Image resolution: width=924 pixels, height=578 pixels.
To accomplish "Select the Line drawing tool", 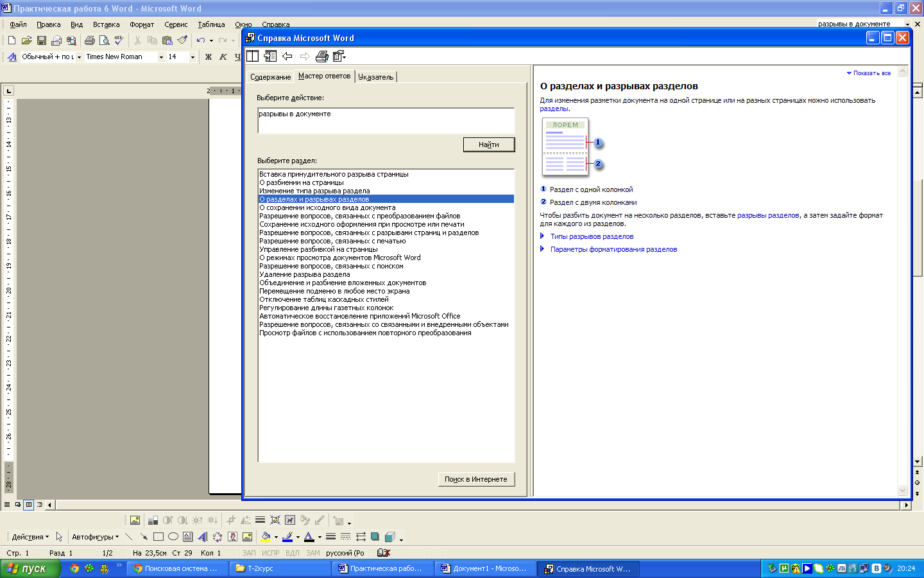I will click(129, 537).
